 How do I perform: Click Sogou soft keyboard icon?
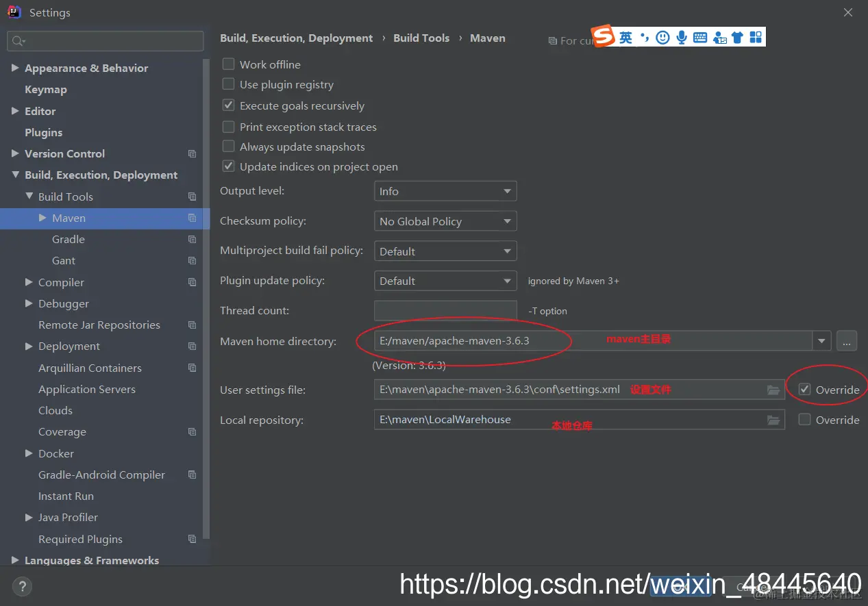(x=700, y=38)
